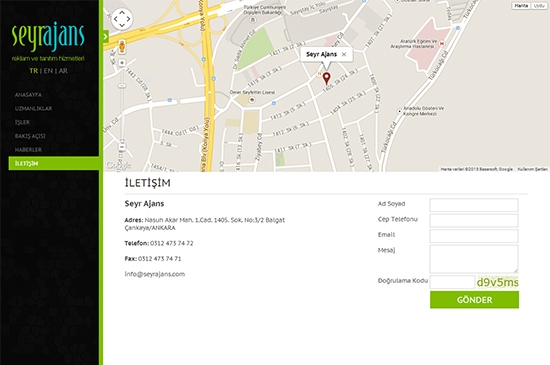
Task: Open the ANASAYFA menu item
Action: [28, 95]
